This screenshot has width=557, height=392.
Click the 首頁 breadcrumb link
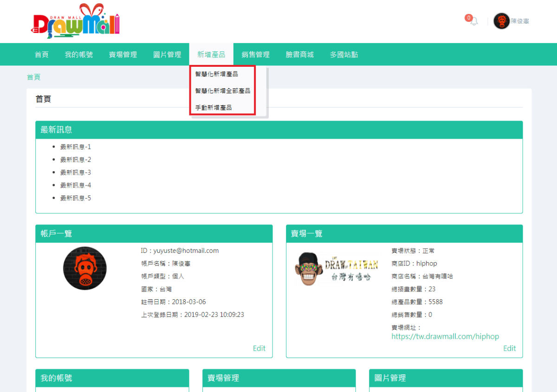(33, 77)
